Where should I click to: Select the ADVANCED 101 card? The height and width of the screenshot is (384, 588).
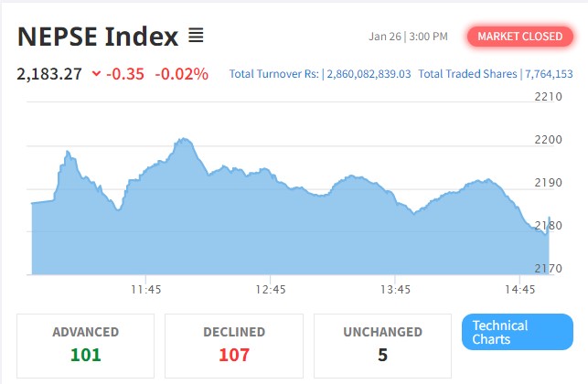(x=86, y=345)
